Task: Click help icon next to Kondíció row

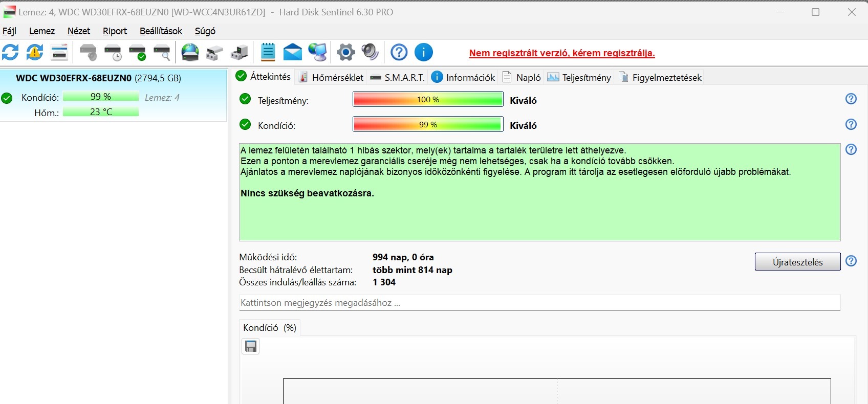Action: 851,124
